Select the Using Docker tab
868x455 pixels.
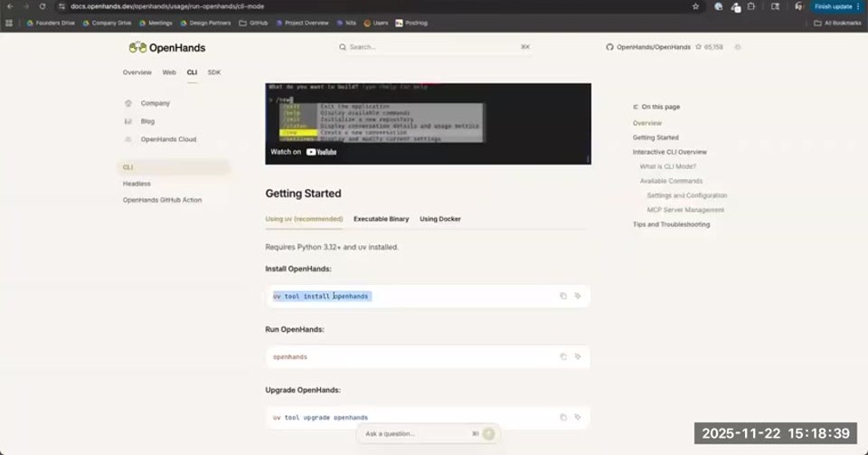(x=440, y=219)
